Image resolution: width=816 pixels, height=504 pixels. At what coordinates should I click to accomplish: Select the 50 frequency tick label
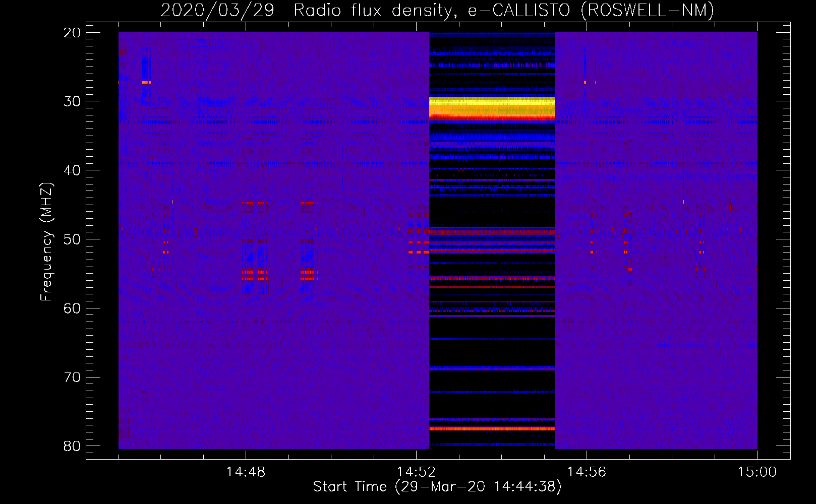(72, 239)
